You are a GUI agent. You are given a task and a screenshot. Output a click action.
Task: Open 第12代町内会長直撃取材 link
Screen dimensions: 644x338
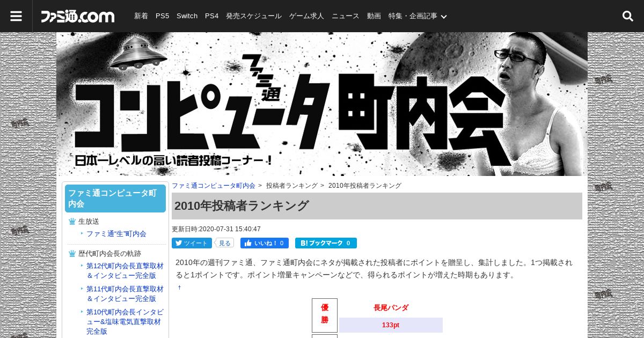pyautogui.click(x=125, y=270)
